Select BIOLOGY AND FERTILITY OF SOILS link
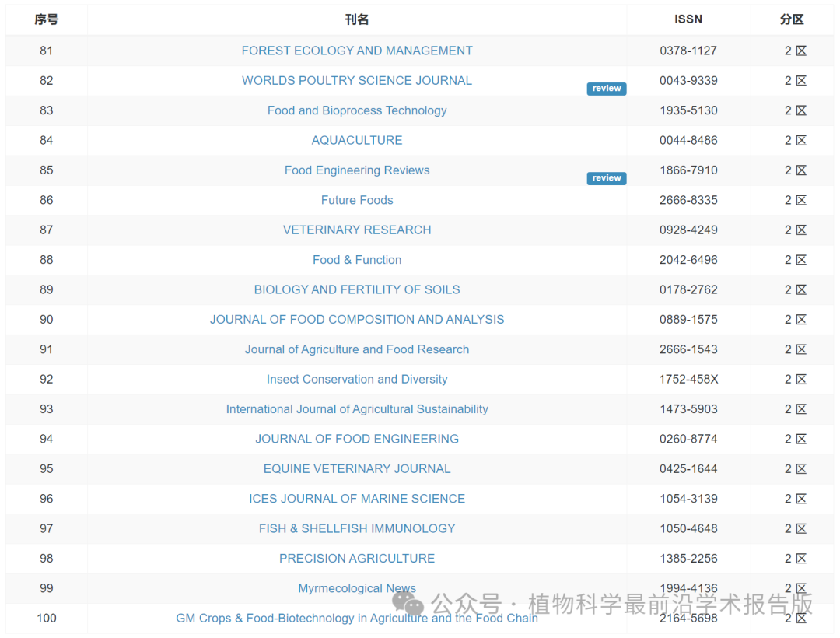This screenshot has height=638, width=840. point(357,289)
